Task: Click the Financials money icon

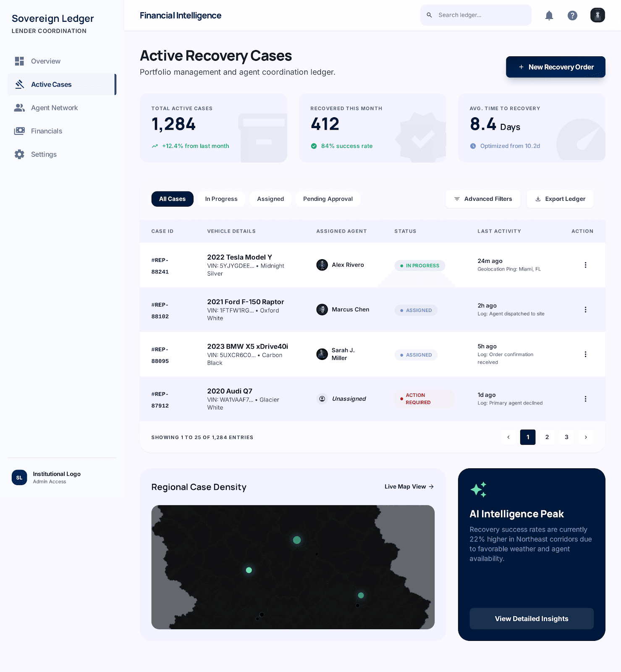Action: click(19, 131)
